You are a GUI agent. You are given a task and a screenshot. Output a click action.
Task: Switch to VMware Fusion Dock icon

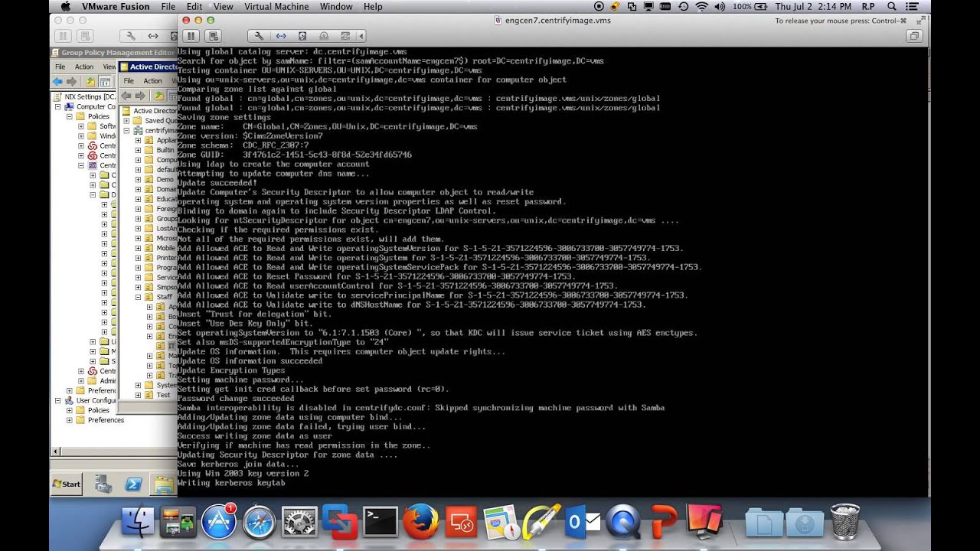click(x=341, y=522)
